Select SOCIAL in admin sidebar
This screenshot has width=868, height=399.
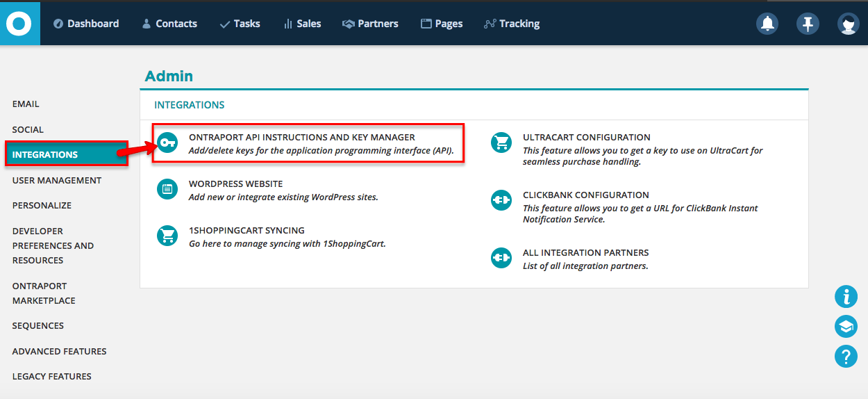[x=28, y=130]
